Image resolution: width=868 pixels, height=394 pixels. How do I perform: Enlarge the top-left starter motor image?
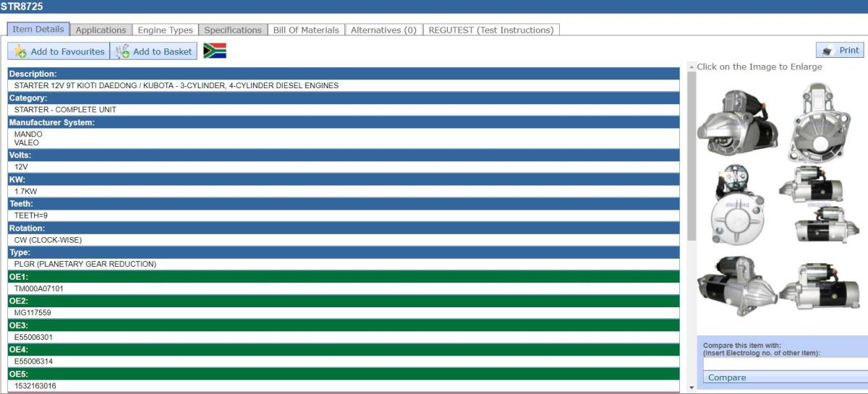(737, 122)
